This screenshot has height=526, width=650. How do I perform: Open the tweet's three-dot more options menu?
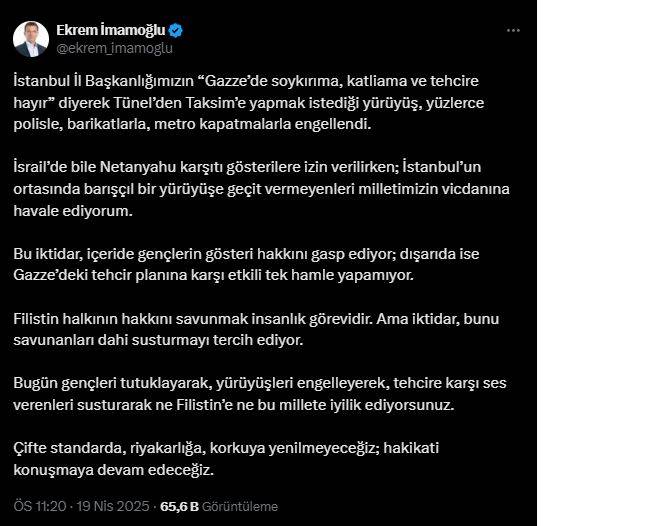[x=513, y=30]
